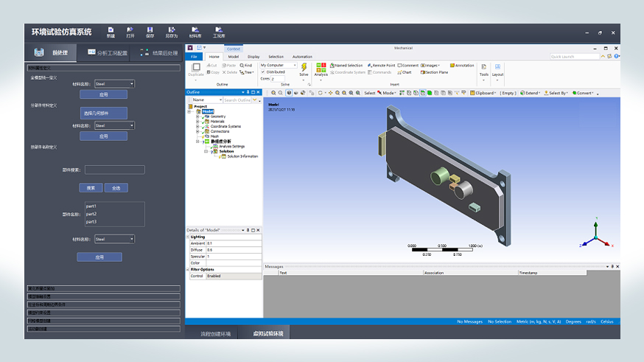Switch to the Model ribbon tab
Image resolution: width=644 pixels, height=362 pixels.
pos(234,57)
